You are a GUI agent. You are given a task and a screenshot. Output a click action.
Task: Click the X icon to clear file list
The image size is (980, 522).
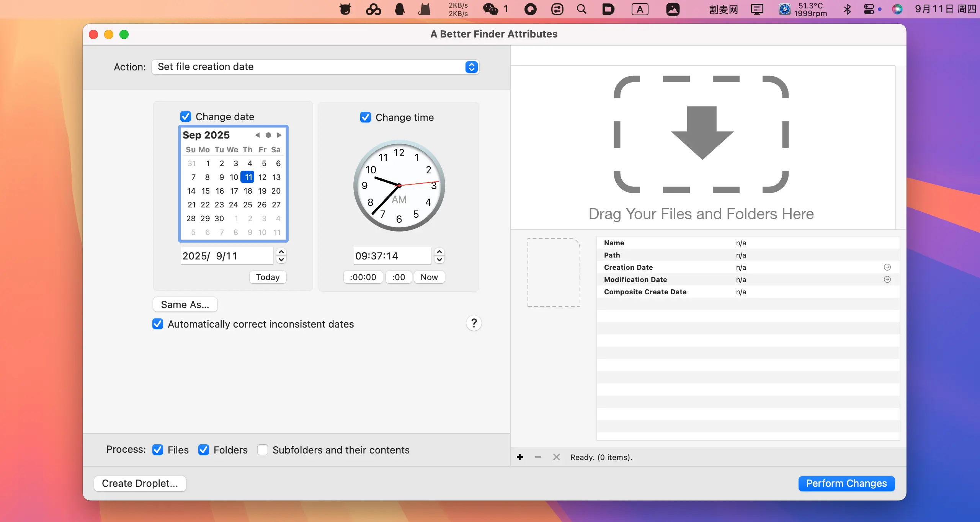coord(557,457)
